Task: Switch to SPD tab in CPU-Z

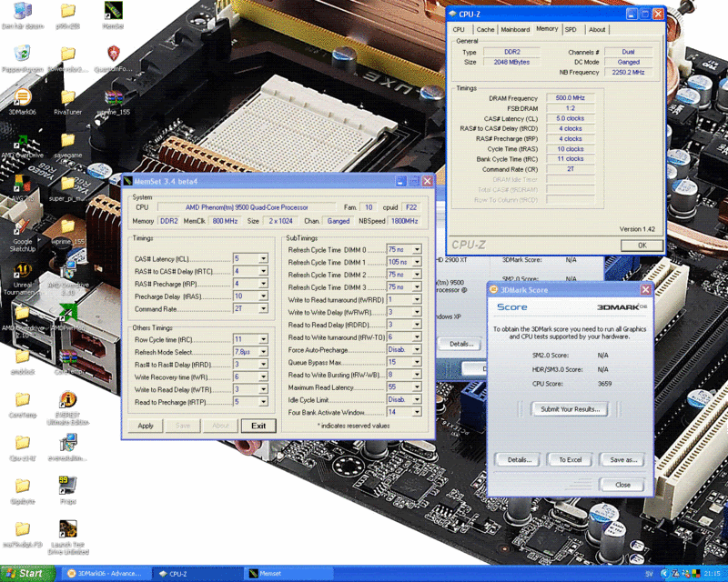Action: point(571,29)
